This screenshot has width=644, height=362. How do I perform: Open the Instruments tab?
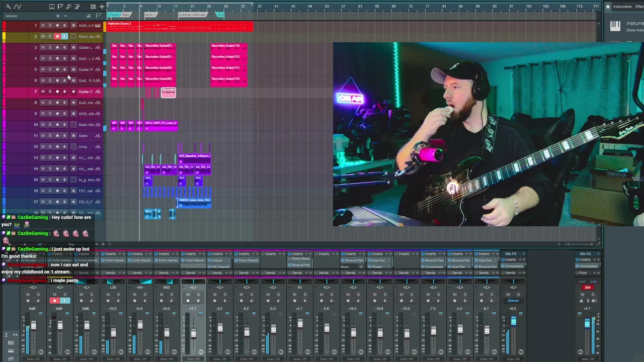(622, 7)
